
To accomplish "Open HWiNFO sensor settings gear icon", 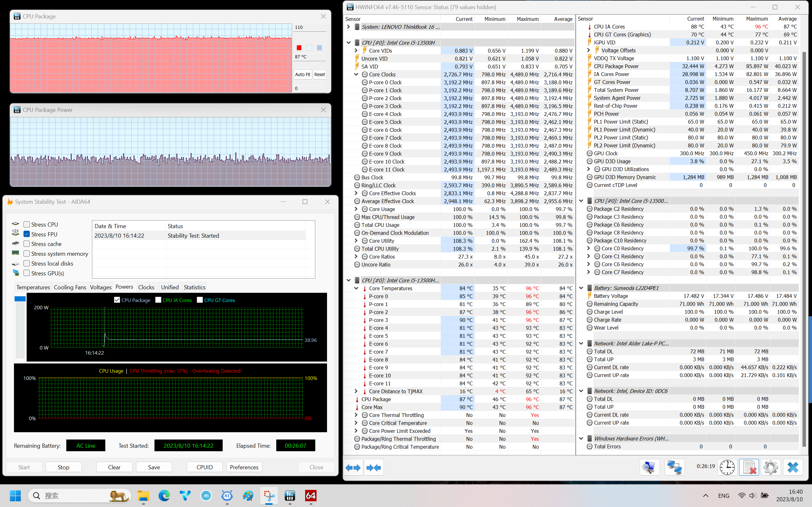I will coord(770,467).
